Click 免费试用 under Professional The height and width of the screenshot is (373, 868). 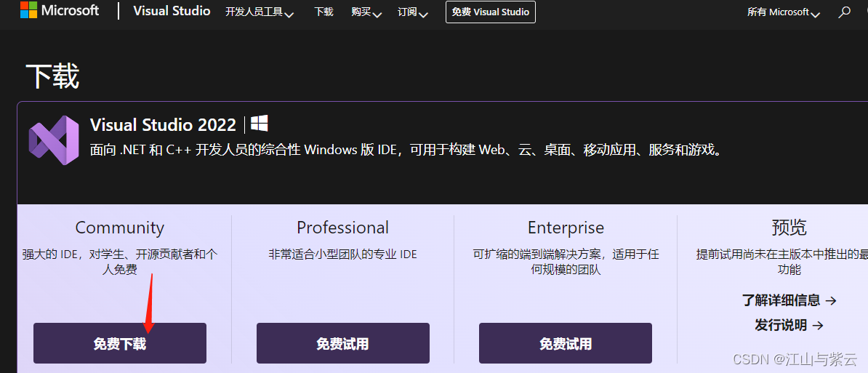coord(342,343)
